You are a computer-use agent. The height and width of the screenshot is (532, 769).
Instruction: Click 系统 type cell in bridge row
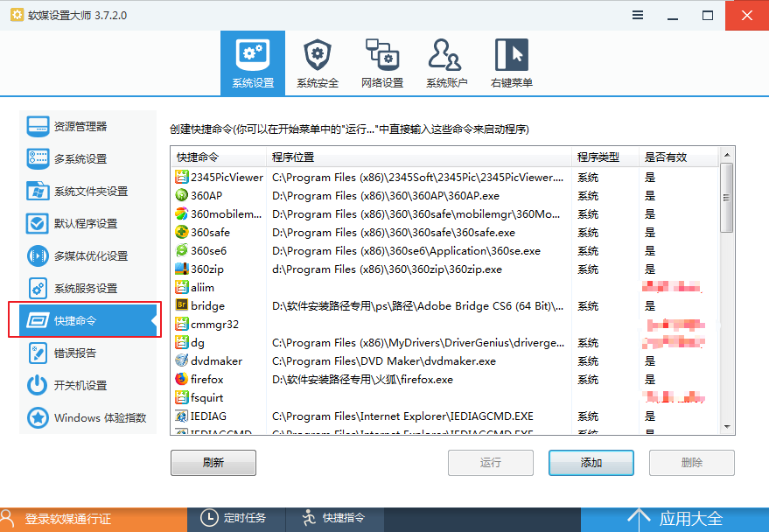coord(588,306)
